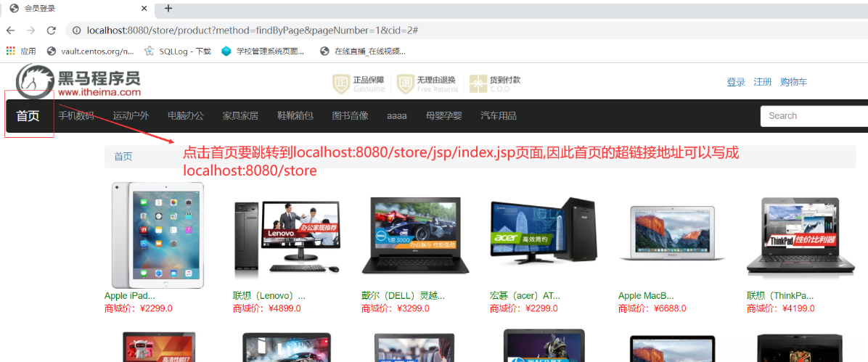Viewport: 868px width, 362px height.
Task: Open the 应用 apps grid icon
Action: (x=10, y=51)
